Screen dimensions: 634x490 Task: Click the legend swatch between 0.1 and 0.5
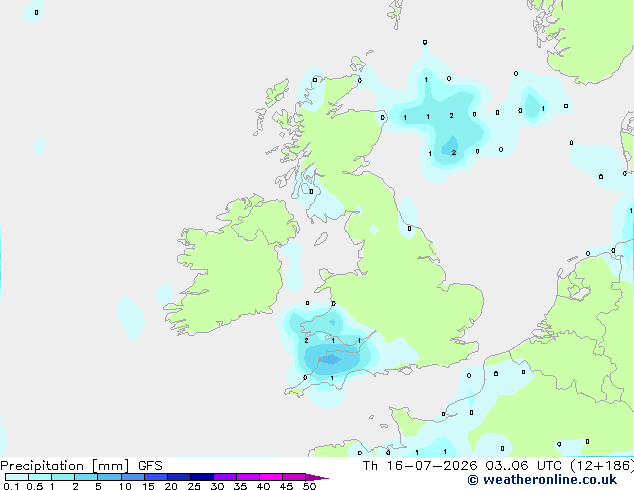17,477
